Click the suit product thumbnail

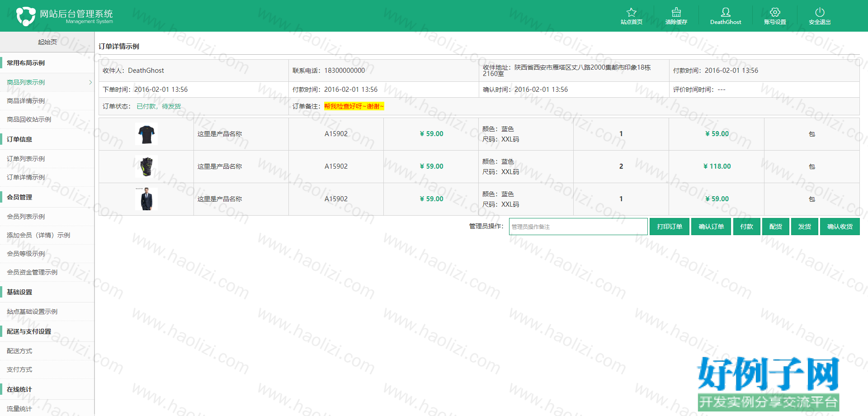pos(146,199)
